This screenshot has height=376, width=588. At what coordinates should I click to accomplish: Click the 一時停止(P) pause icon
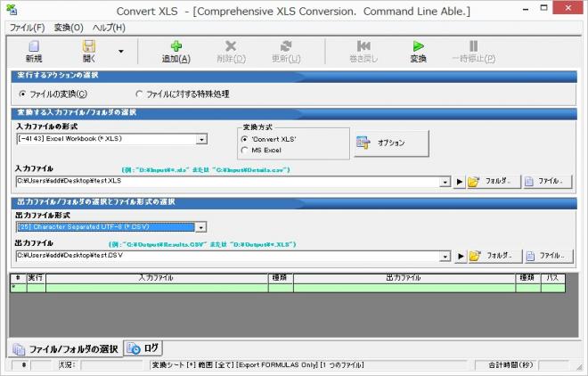pos(474,46)
